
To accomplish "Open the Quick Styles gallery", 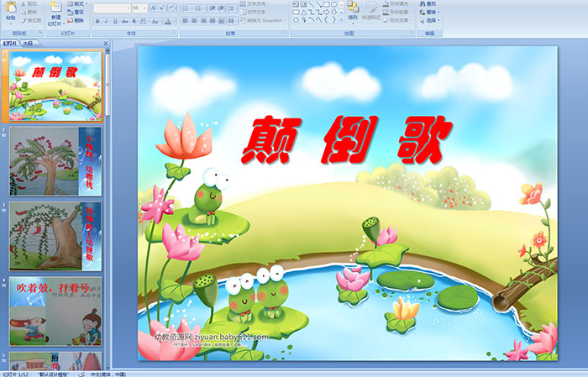I will [x=371, y=13].
